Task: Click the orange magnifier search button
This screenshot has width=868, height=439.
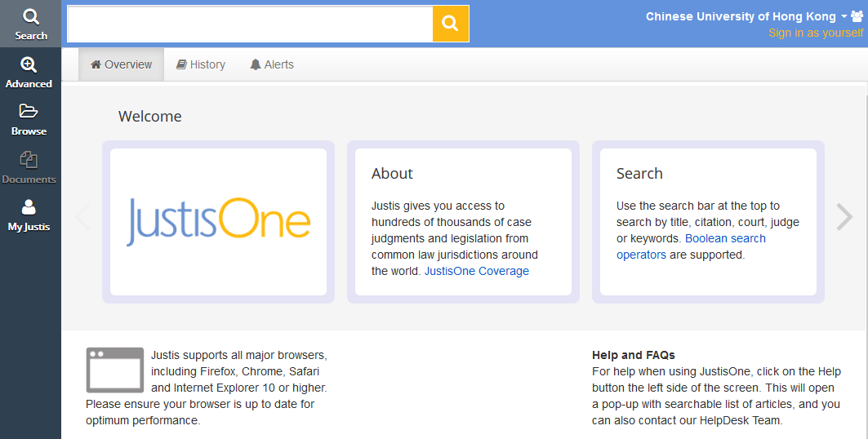Action: [450, 23]
